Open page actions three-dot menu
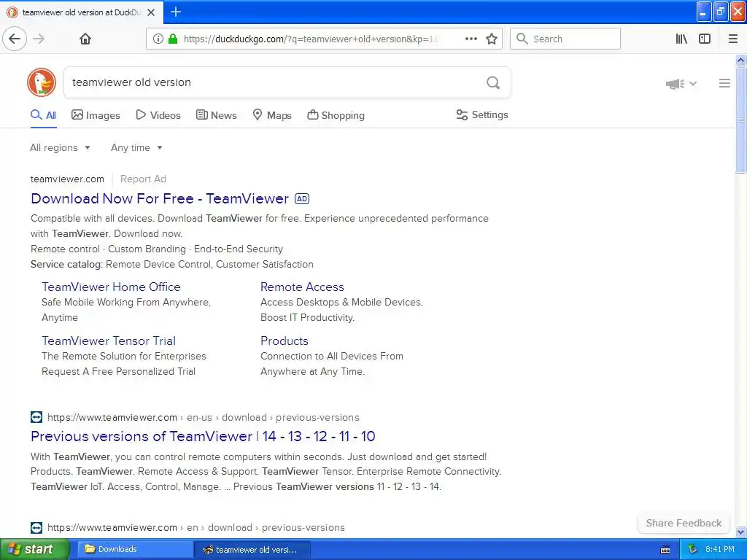This screenshot has width=747, height=560. [471, 39]
